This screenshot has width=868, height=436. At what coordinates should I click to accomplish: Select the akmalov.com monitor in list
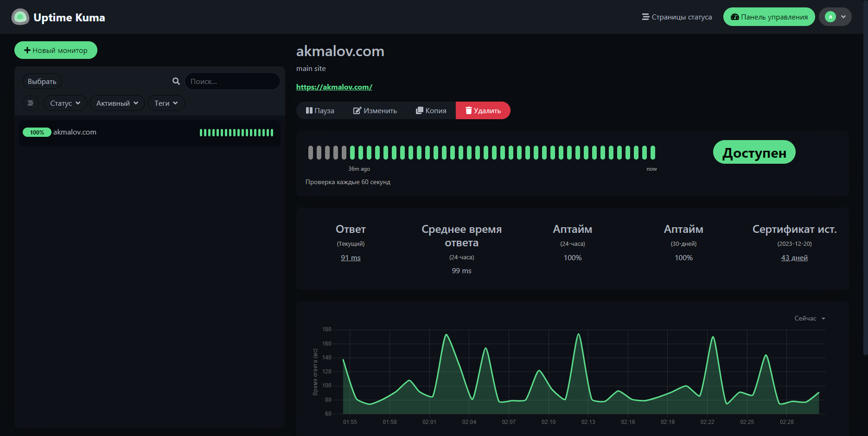click(x=150, y=133)
